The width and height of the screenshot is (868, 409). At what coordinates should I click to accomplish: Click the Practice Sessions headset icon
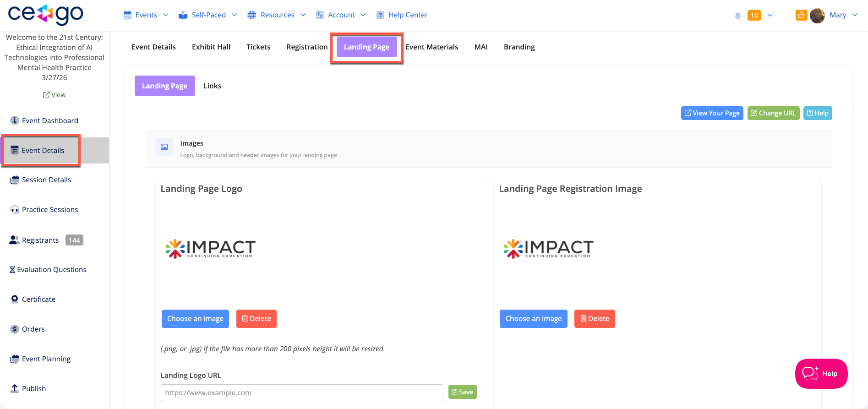click(15, 210)
